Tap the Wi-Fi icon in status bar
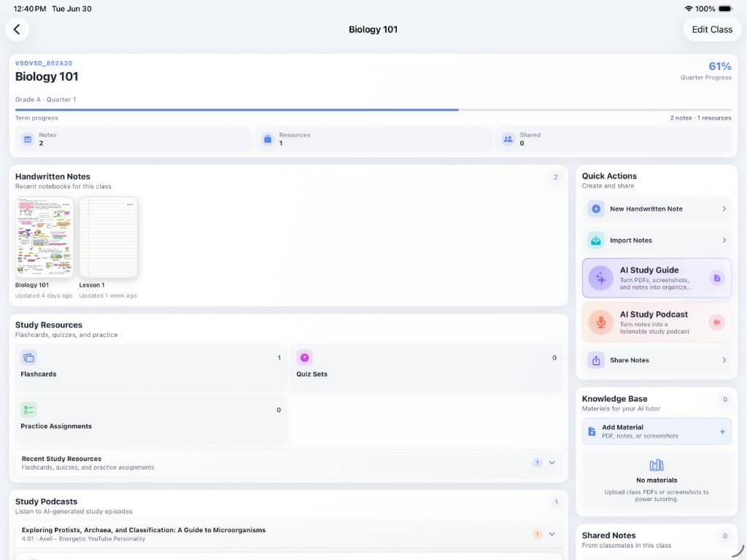The image size is (747, 560). tap(689, 9)
